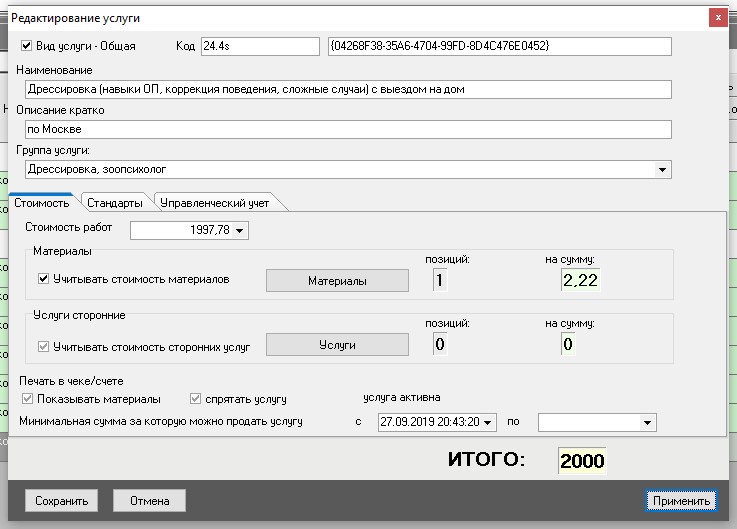This screenshot has width=737, height=529.
Task: Open the Стоимость работ dropdown arrow
Action: pos(240,231)
